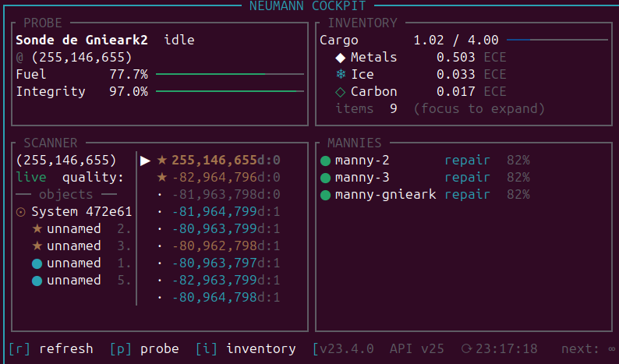Screen dimensions: 619x364
Task: Open the [p] probe view
Action: coord(144,349)
